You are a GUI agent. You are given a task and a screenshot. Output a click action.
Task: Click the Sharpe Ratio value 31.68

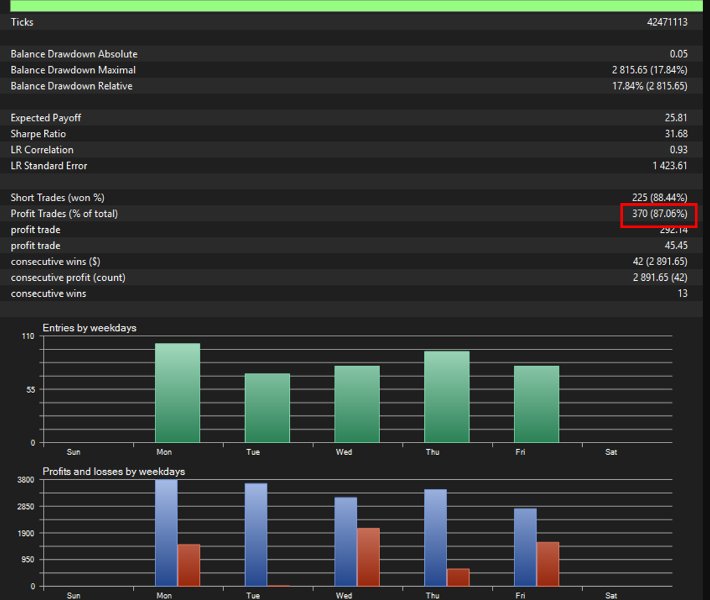point(676,134)
